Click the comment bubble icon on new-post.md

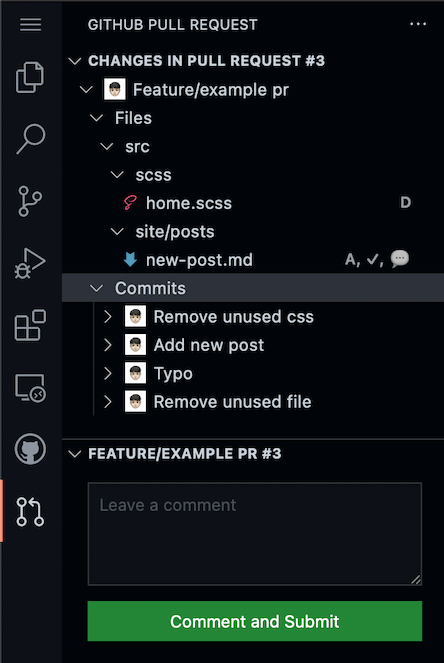tap(400, 259)
